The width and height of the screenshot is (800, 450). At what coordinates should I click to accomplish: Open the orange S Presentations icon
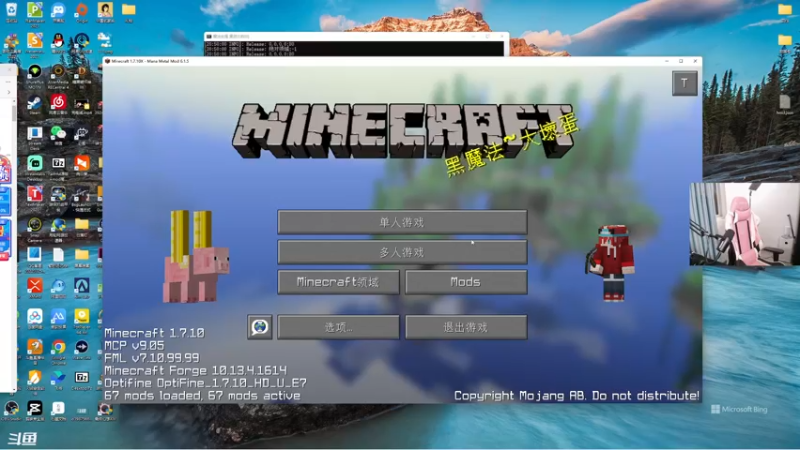pyautogui.click(x=35, y=41)
